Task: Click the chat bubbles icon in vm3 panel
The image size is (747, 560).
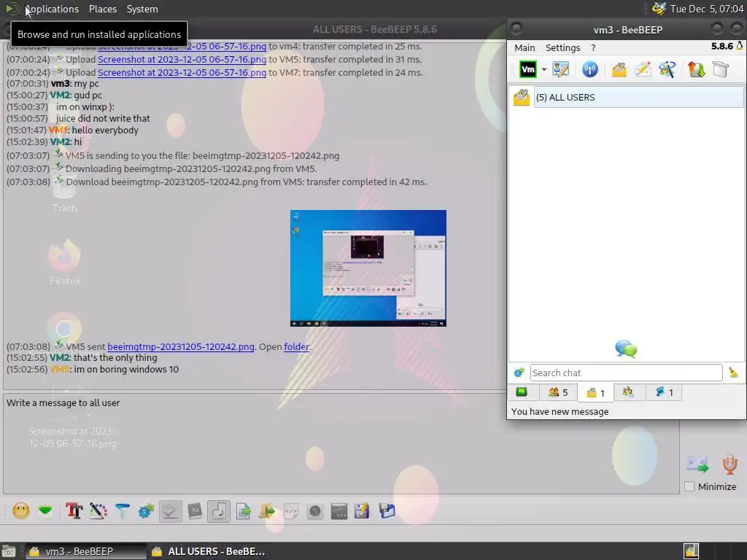Action: [626, 349]
